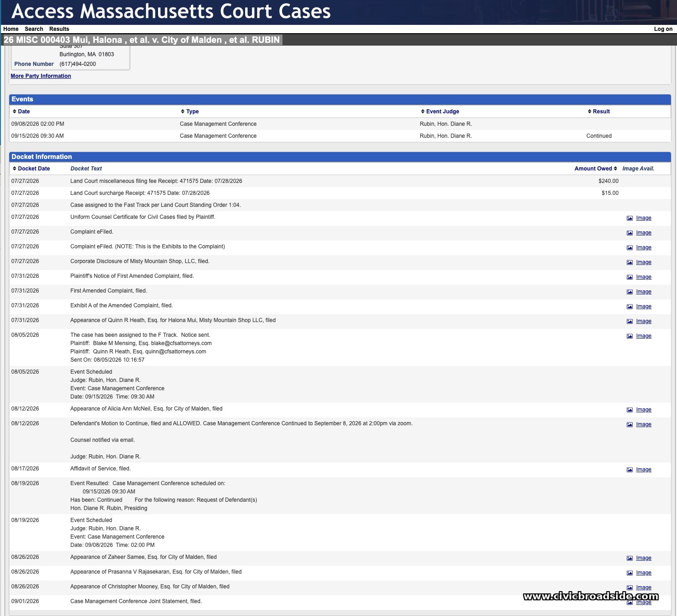Viewport: 677px width, 616px height.
Task: Select the $15.00 surcharge amount
Action: pyautogui.click(x=610, y=193)
